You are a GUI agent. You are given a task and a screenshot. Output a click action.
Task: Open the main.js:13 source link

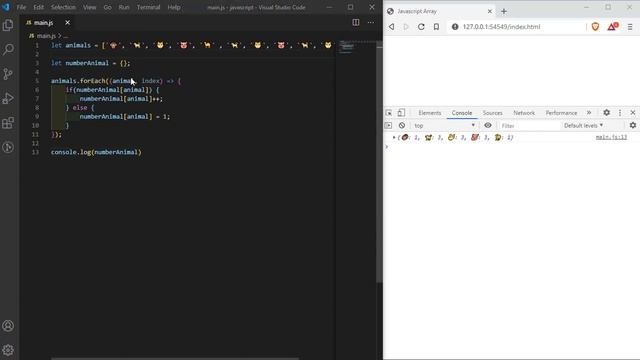(611, 138)
